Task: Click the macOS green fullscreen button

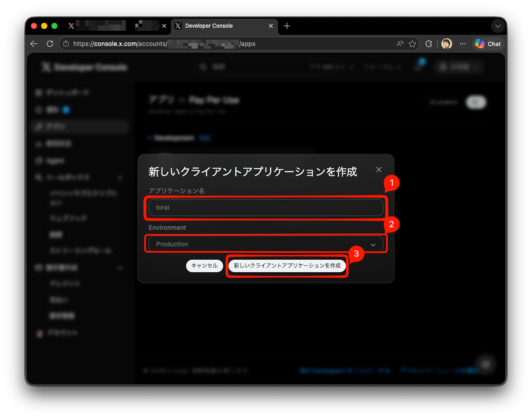Action: coord(54,26)
